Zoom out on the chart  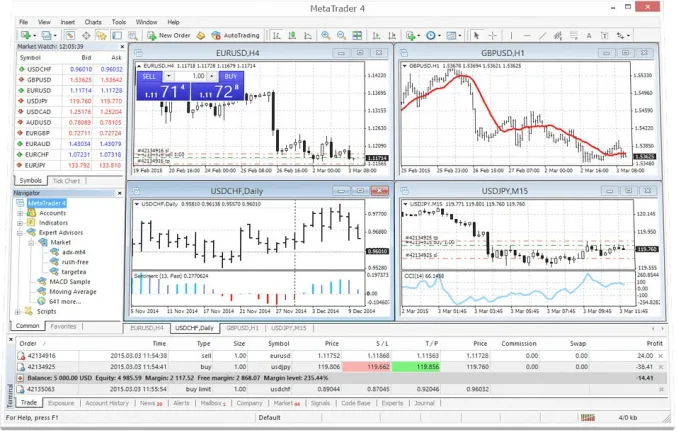click(341, 35)
